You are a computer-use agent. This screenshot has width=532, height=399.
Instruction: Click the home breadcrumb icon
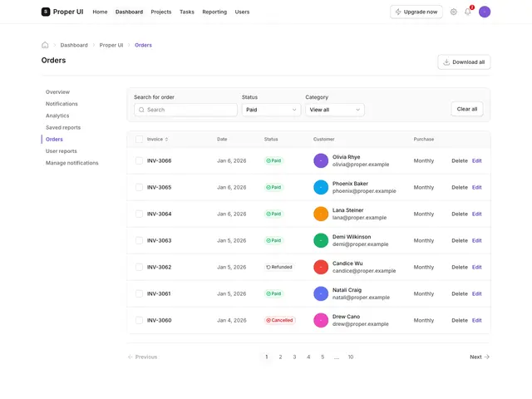pyautogui.click(x=45, y=45)
